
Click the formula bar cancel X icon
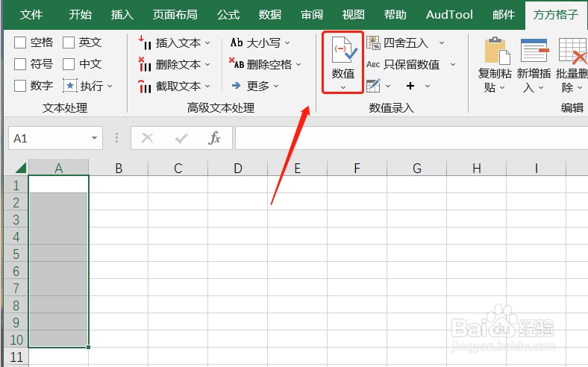[148, 138]
